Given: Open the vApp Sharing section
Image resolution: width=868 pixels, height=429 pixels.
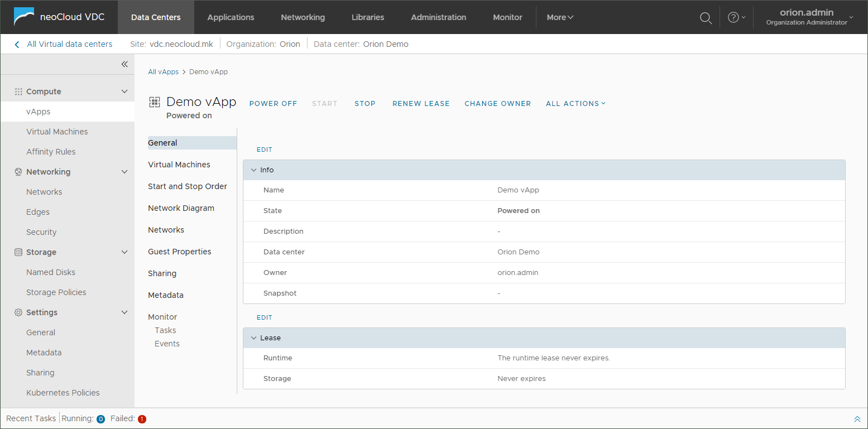Looking at the screenshot, I should [x=162, y=273].
